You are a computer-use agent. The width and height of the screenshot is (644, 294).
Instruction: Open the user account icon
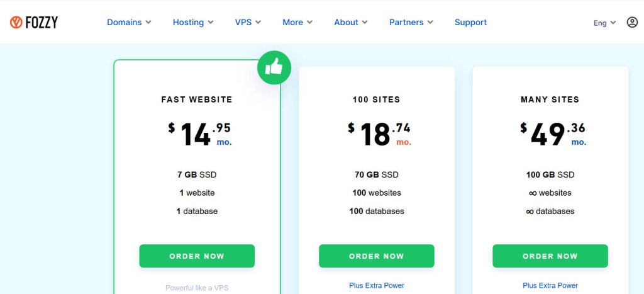632,23
